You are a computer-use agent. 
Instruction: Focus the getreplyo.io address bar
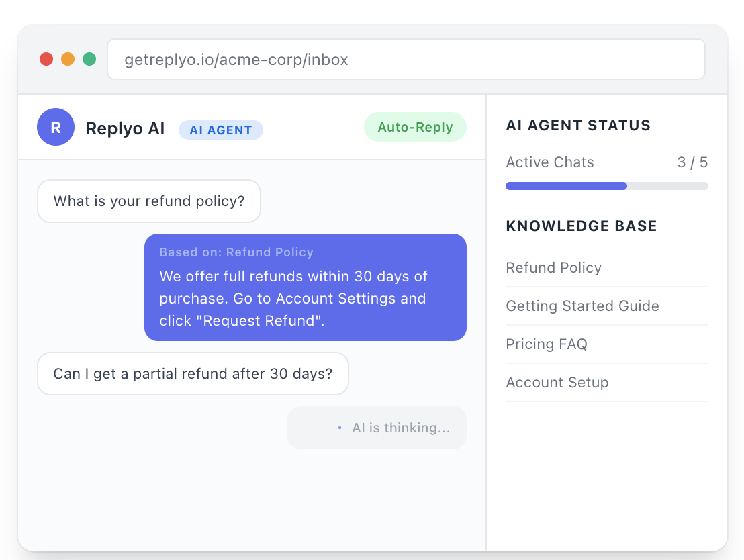[x=406, y=59]
